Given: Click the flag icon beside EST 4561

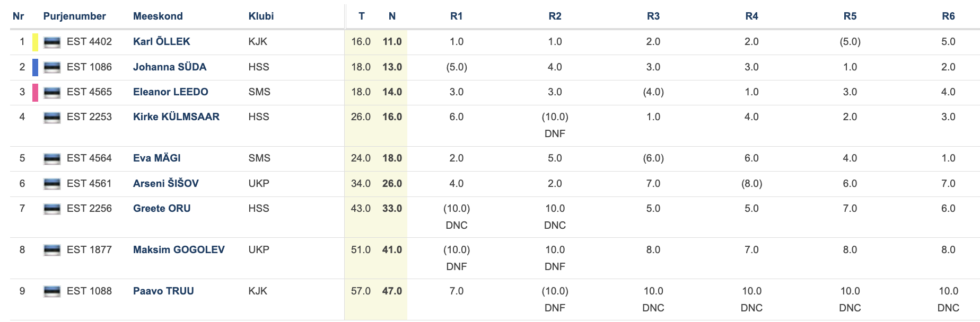Looking at the screenshot, I should pos(52,184).
